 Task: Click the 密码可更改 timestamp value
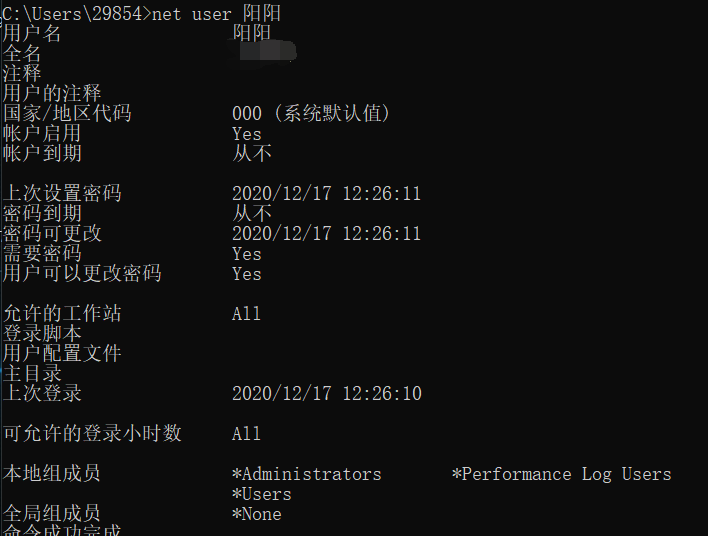[x=326, y=233]
